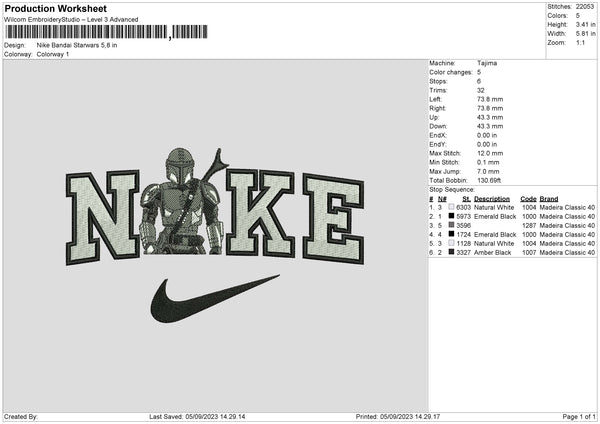Click the code 1287 in stop row 3
600x424 pixels.
click(x=529, y=225)
